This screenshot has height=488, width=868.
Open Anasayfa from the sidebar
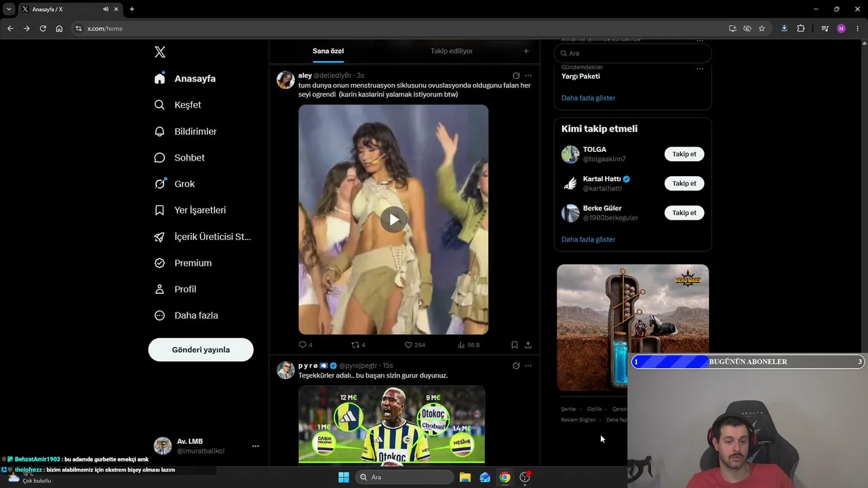[185, 79]
